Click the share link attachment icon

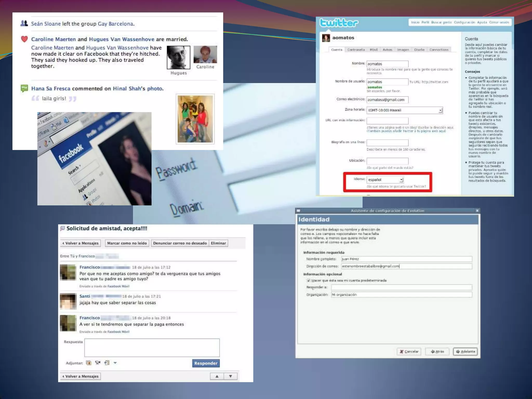[107, 363]
